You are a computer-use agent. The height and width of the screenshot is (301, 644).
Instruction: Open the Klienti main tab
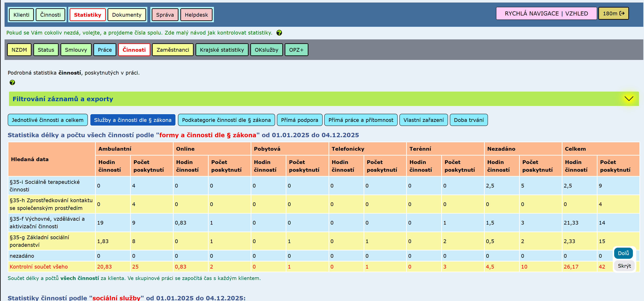(21, 15)
